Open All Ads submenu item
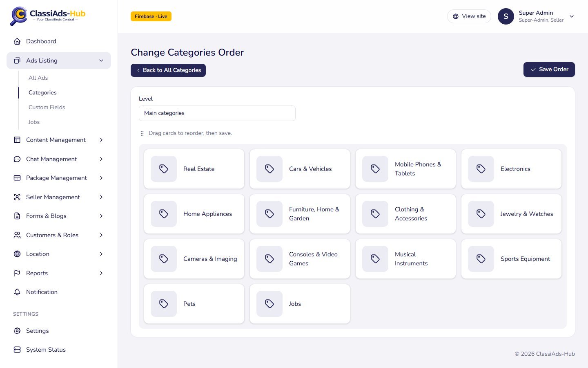Screen dimensions: 588x368 [x=38, y=78]
